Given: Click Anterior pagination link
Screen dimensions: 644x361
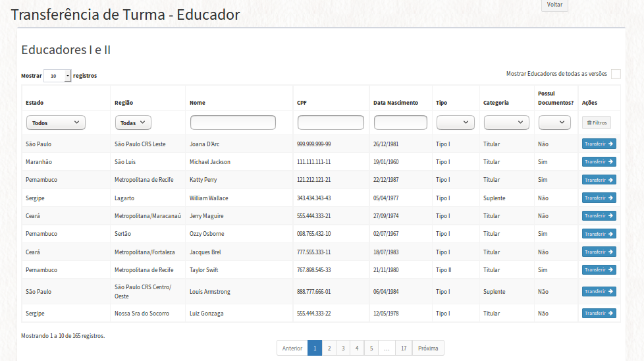Looking at the screenshot, I should tap(292, 348).
